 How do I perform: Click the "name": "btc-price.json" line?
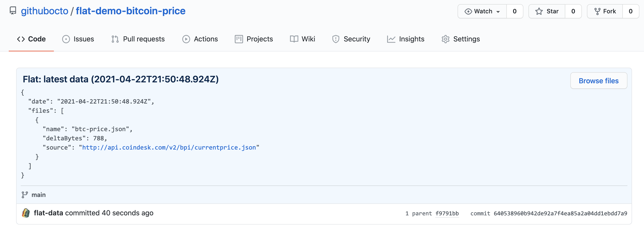[87, 129]
